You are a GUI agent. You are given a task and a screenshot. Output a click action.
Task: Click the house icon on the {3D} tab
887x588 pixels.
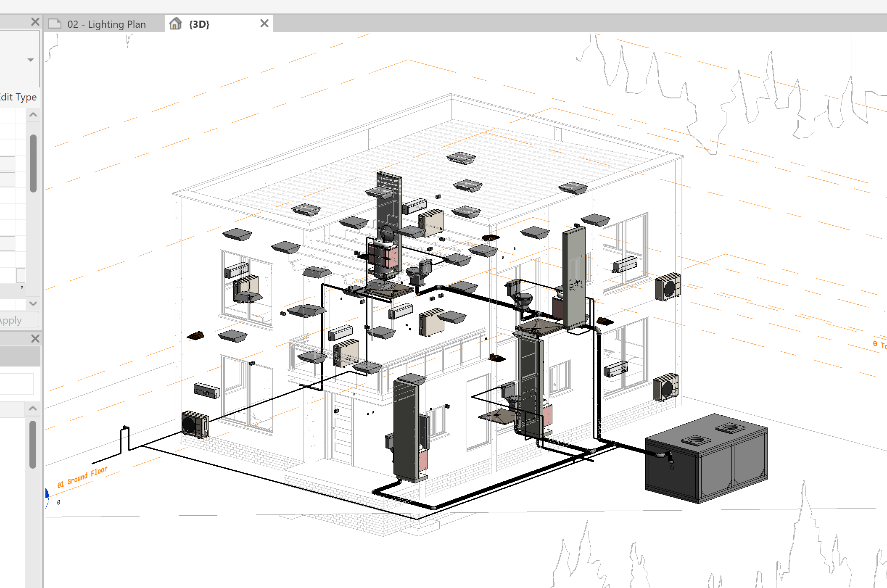tap(176, 24)
